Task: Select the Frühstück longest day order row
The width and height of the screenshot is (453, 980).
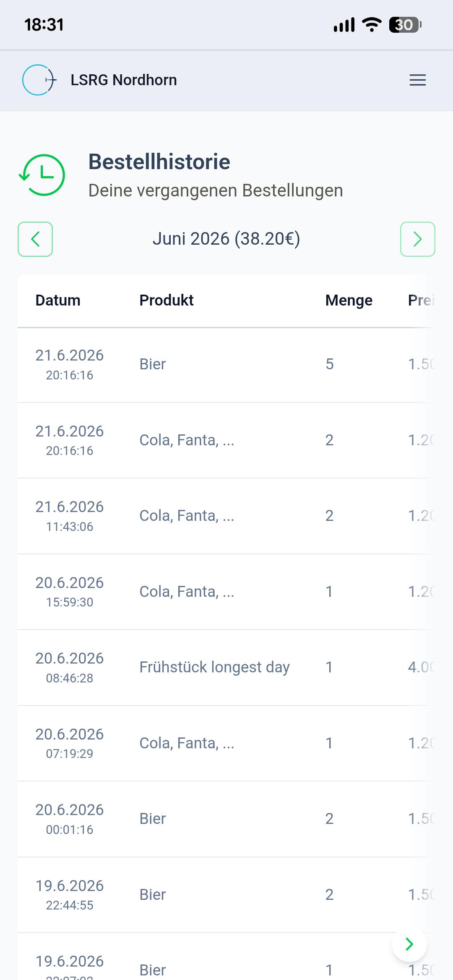Action: (226, 667)
